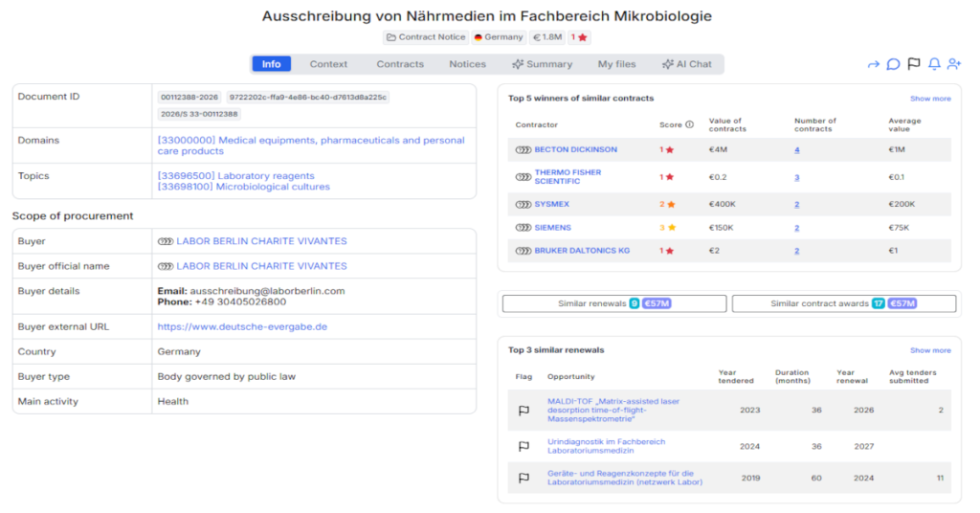Open the Notices tab
Viewport: 980px width, 513px height.
(x=467, y=64)
